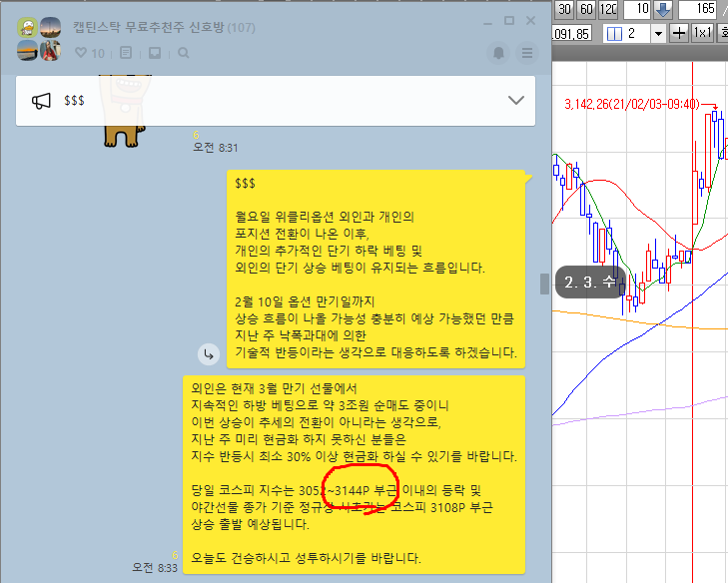The height and width of the screenshot is (583, 728).
Task: Open the chat board notes icon
Action: pyautogui.click(x=126, y=53)
